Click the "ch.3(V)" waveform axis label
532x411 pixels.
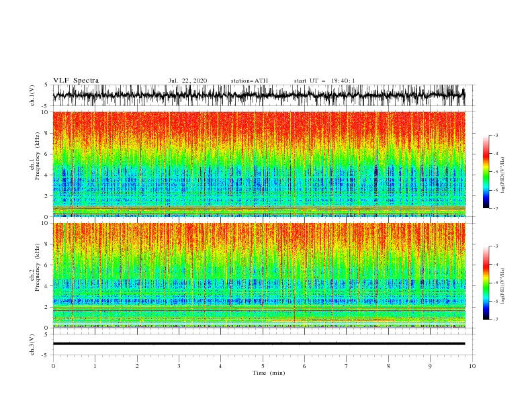click(32, 345)
